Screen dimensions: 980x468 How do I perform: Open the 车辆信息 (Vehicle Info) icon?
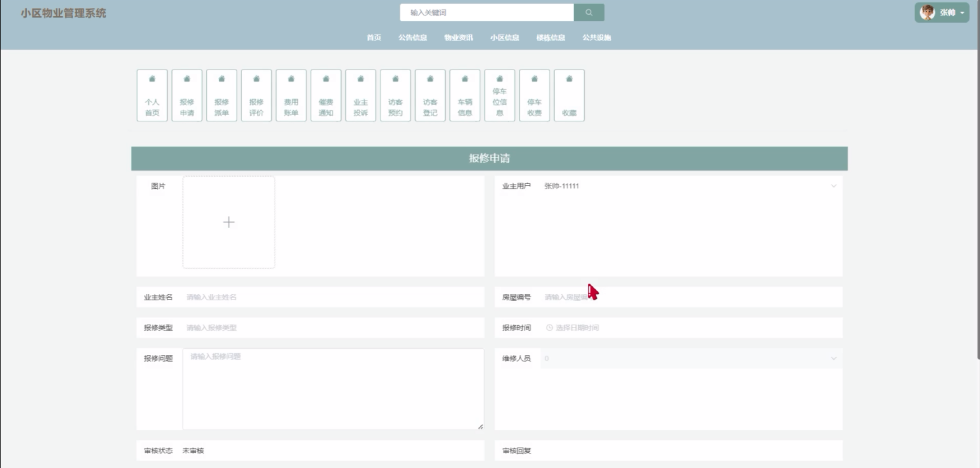pos(465,95)
